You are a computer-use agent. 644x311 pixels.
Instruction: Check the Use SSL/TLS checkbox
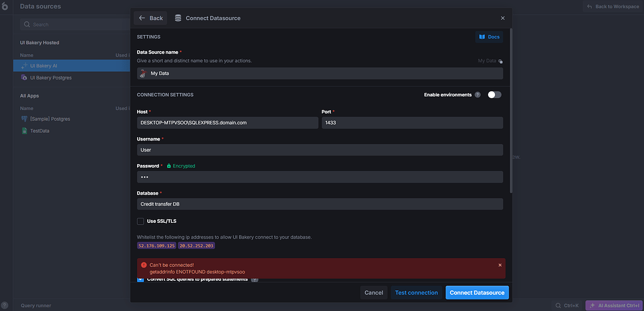click(140, 222)
